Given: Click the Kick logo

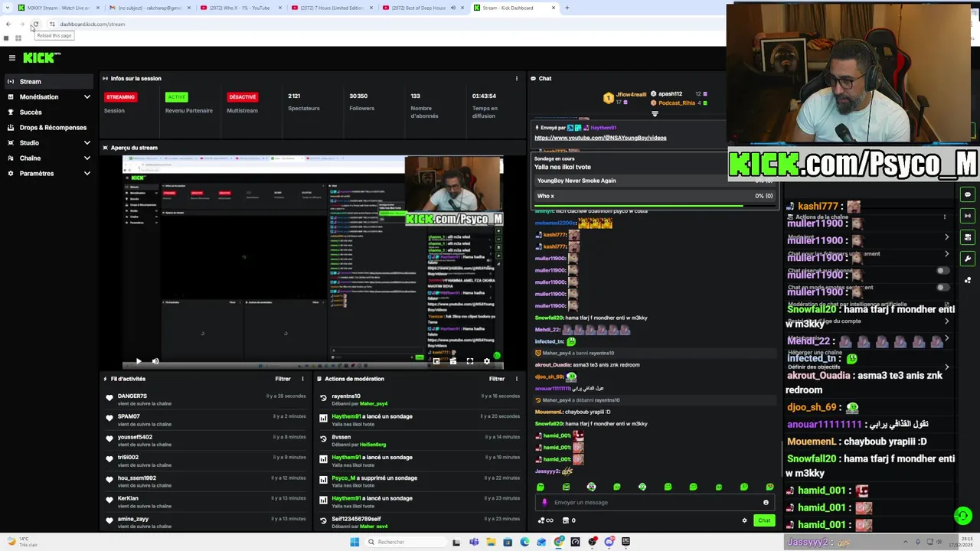Looking at the screenshot, I should pos(41,57).
